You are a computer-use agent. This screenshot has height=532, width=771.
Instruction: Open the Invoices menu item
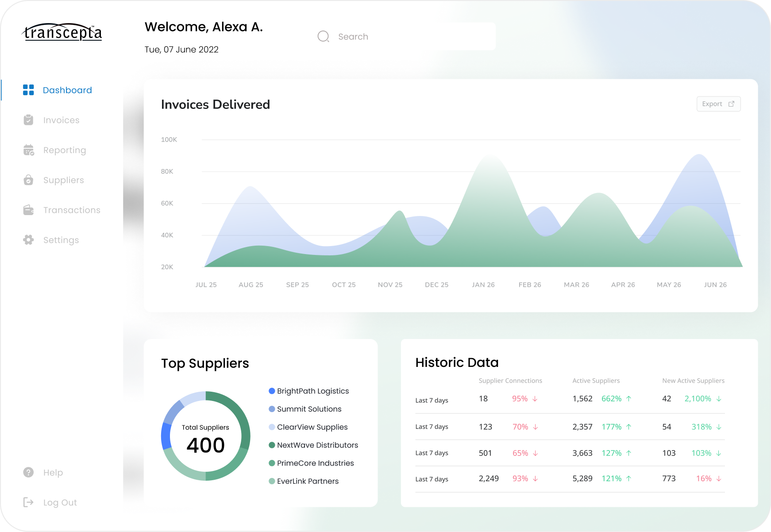(x=61, y=120)
